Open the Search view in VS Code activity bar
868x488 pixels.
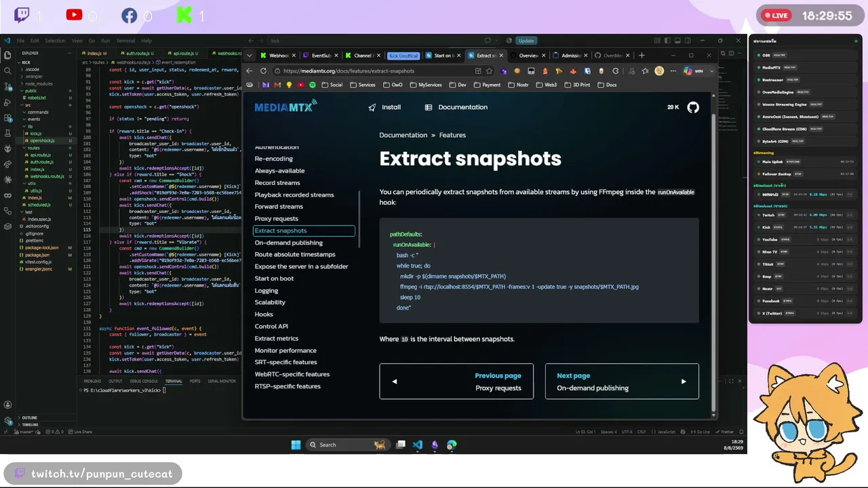click(7, 70)
